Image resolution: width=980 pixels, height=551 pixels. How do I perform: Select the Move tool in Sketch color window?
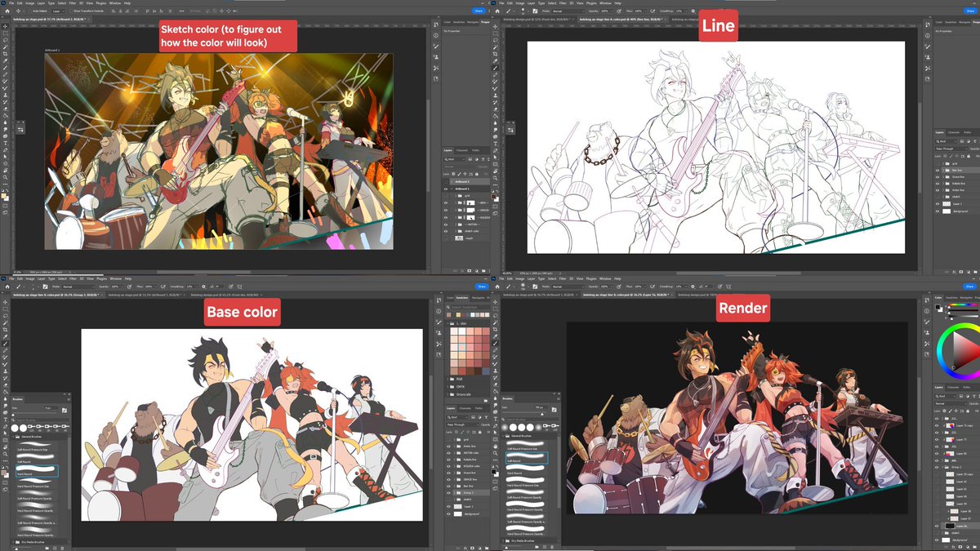5,26
